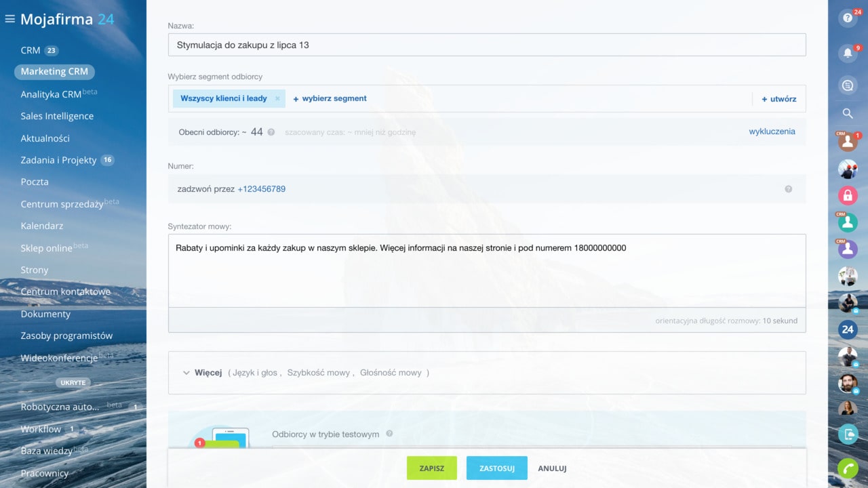868x488 pixels.
Task: Click the green phone call button
Action: pyautogui.click(x=848, y=468)
